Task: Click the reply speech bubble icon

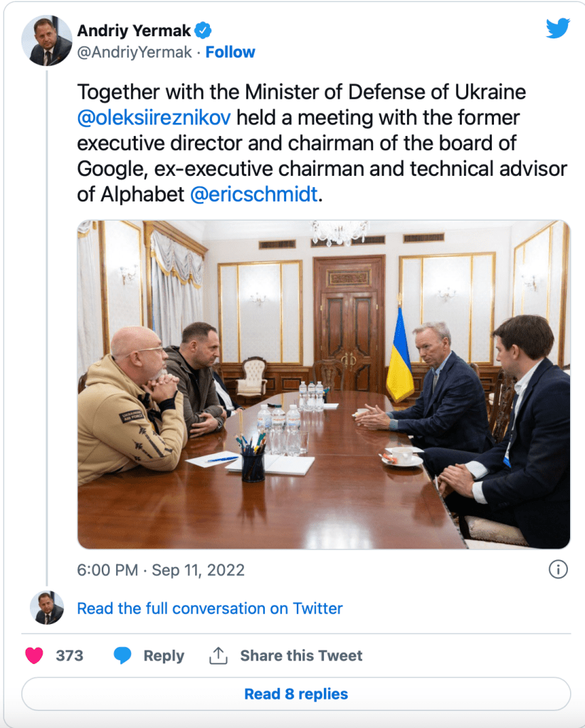Action: pyautogui.click(x=123, y=655)
